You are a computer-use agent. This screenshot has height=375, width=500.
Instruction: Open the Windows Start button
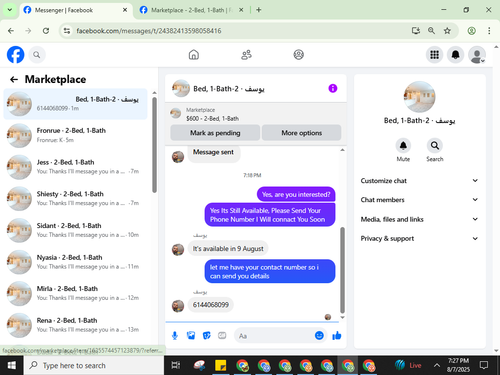coord(12,365)
